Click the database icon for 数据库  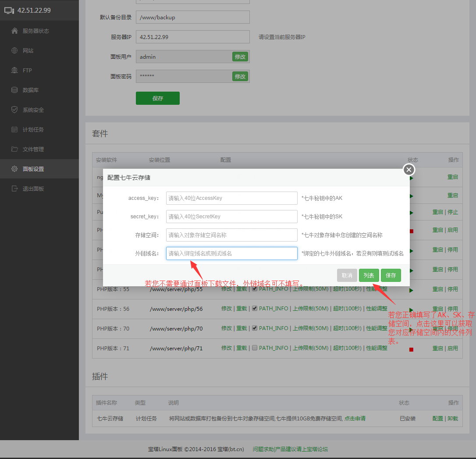pos(14,90)
